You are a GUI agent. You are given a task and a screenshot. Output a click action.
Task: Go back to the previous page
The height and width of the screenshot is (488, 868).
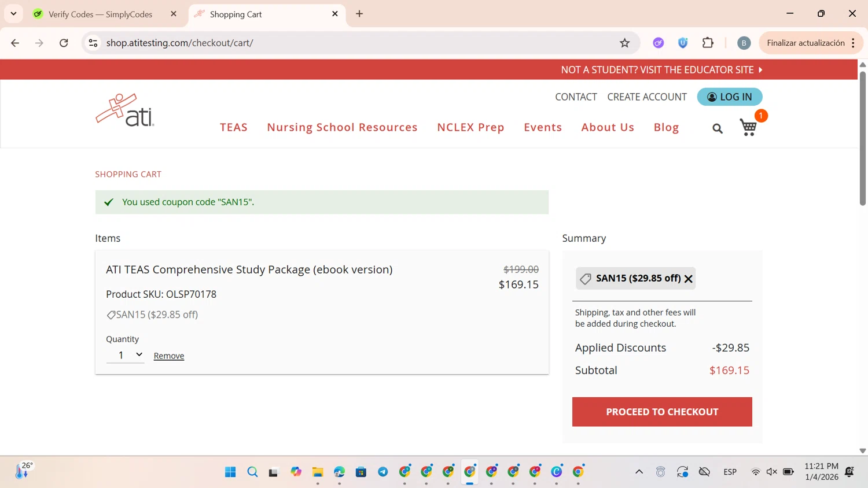pyautogui.click(x=15, y=43)
